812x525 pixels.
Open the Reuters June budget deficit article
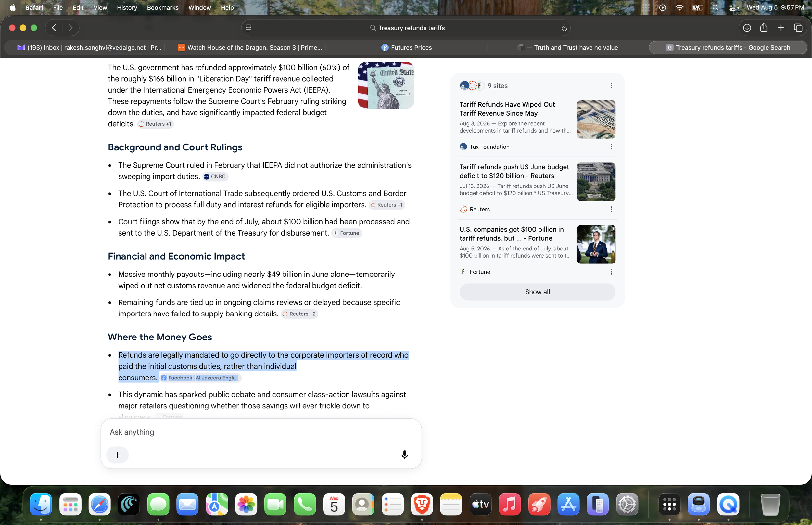[514, 171]
